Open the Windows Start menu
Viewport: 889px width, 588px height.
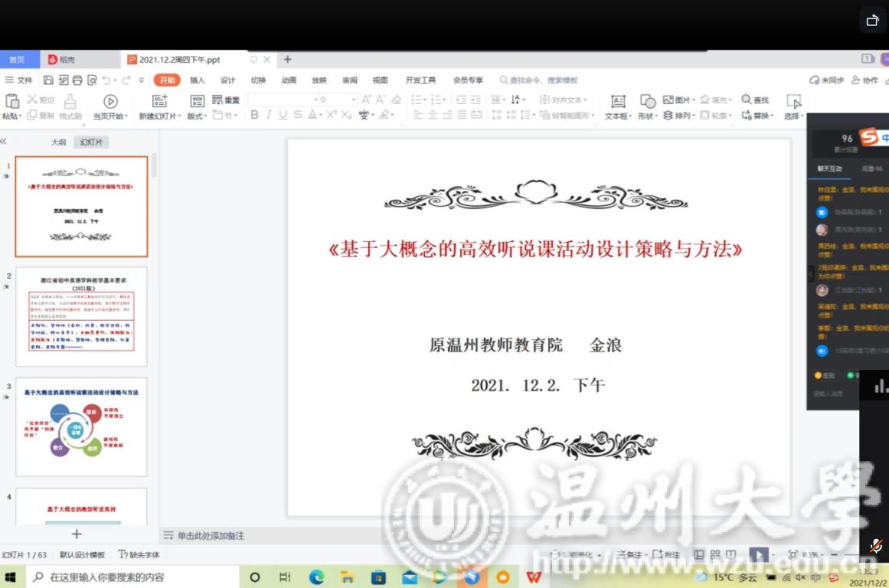point(10,577)
